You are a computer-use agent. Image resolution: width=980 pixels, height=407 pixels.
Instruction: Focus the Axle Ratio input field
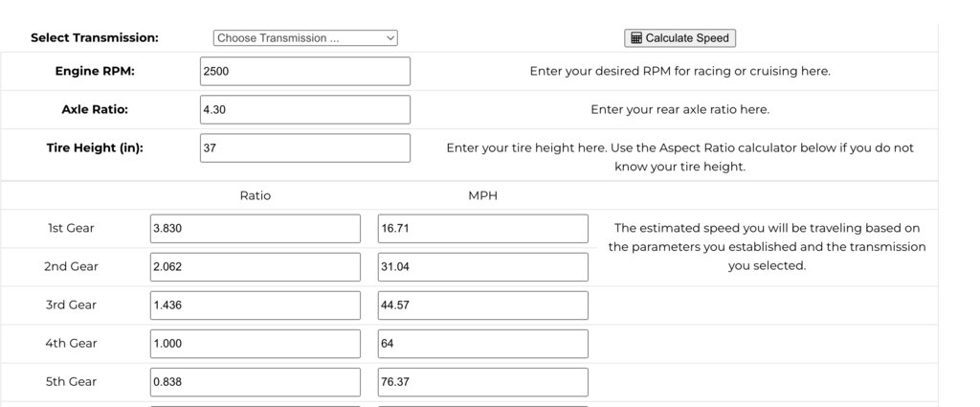pyautogui.click(x=305, y=109)
